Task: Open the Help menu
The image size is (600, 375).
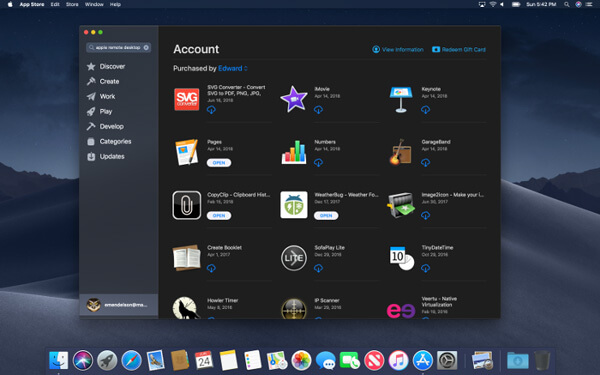Action: pyautogui.click(x=115, y=4)
